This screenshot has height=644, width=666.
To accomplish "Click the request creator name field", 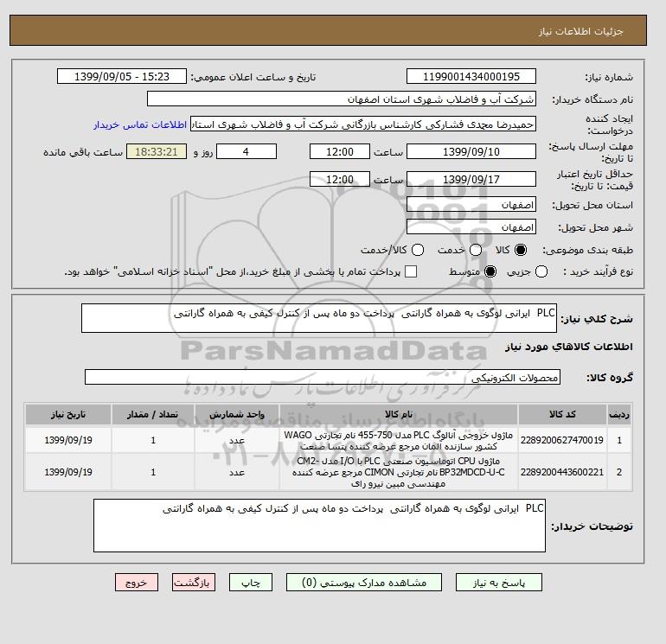I will pyautogui.click(x=363, y=124).
